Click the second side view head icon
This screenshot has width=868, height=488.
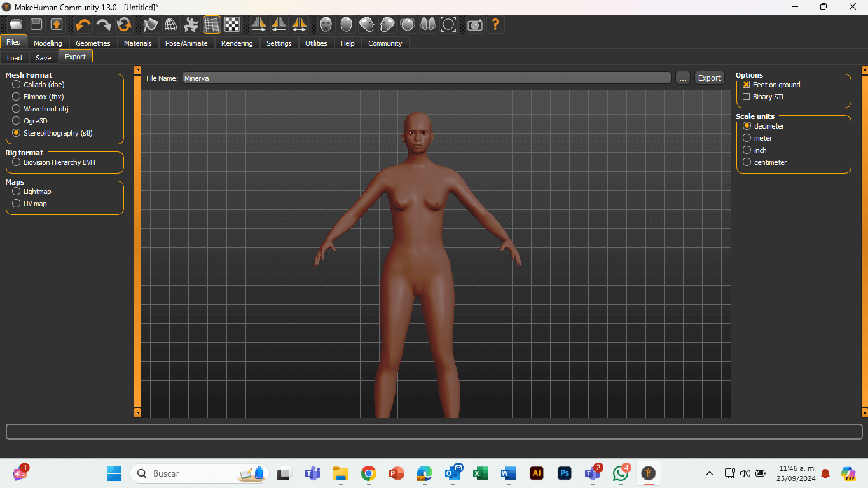pyautogui.click(x=387, y=25)
